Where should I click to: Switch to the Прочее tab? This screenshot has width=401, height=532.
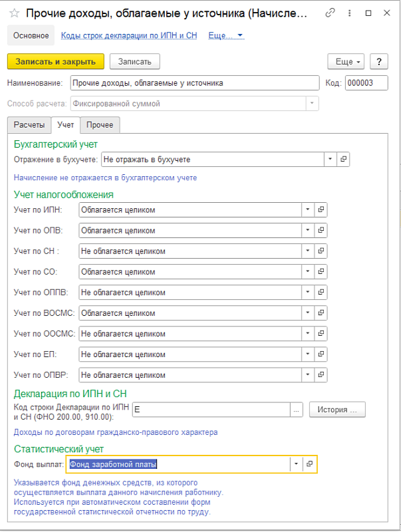(100, 124)
